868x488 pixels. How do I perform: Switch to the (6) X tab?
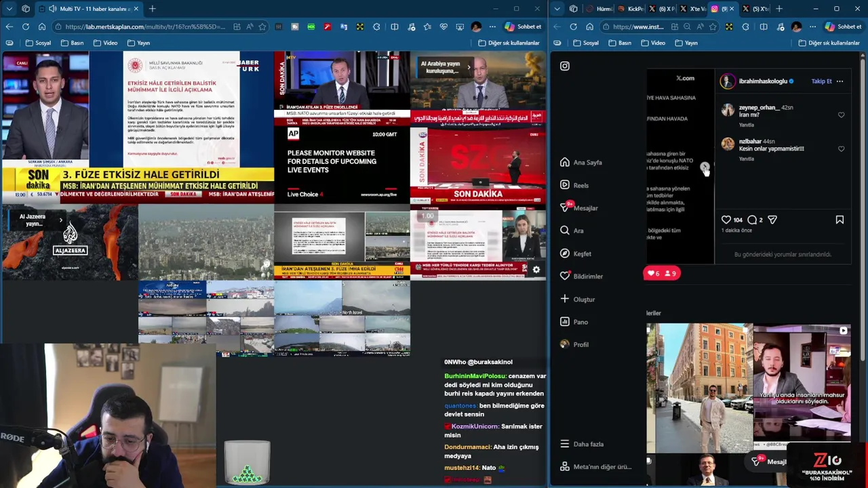coord(661,9)
